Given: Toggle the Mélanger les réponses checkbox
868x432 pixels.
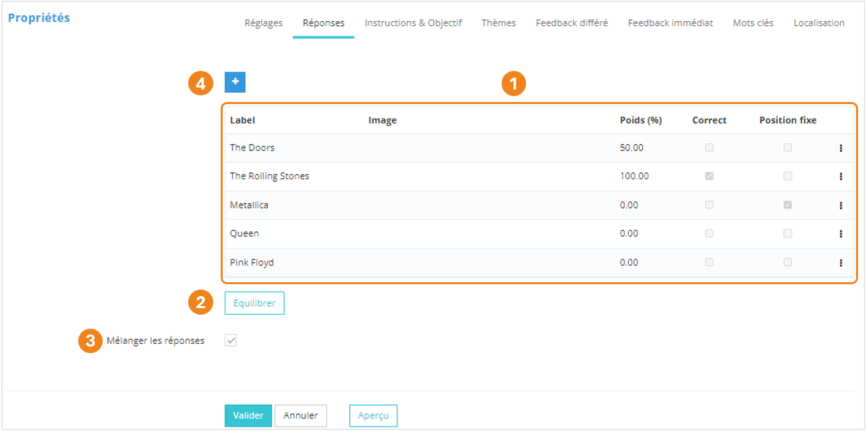Looking at the screenshot, I should [231, 341].
